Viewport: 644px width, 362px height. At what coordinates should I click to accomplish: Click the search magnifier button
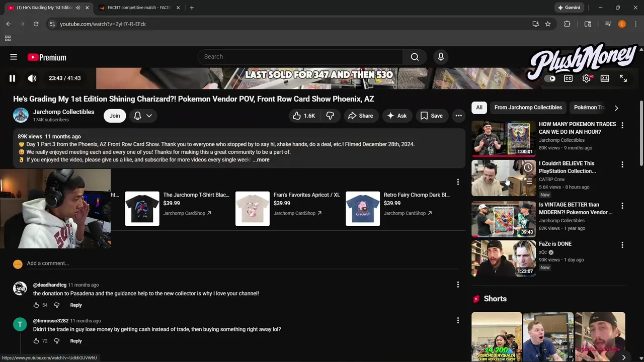pos(415,57)
